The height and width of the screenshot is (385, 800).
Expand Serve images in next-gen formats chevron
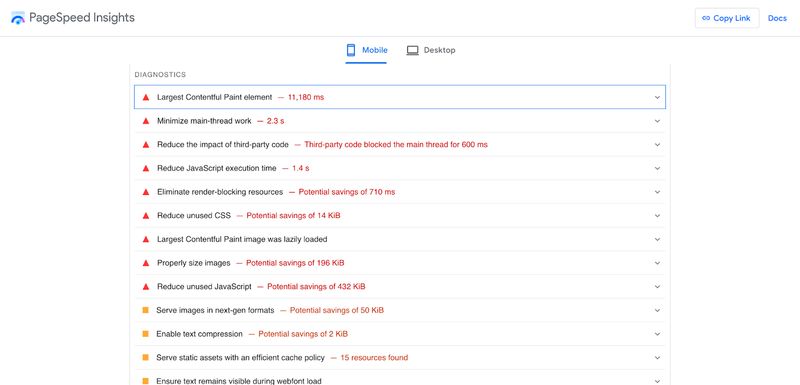657,310
